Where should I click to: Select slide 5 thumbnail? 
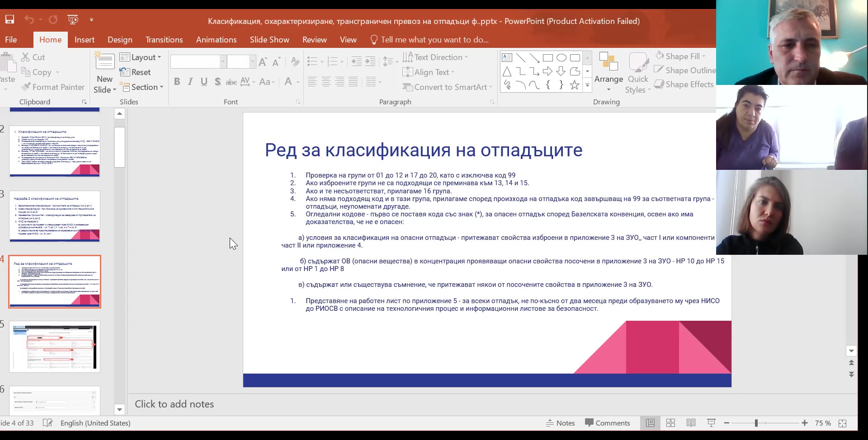pos(55,346)
